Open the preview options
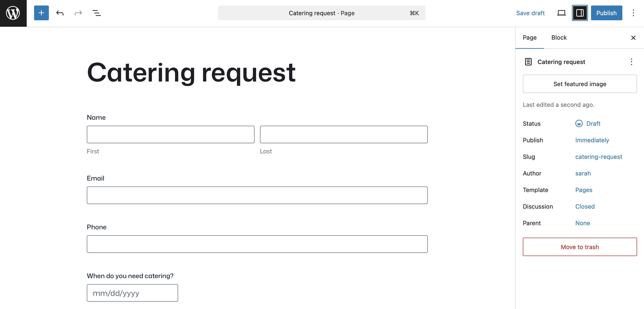This screenshot has width=644, height=309. pyautogui.click(x=561, y=13)
